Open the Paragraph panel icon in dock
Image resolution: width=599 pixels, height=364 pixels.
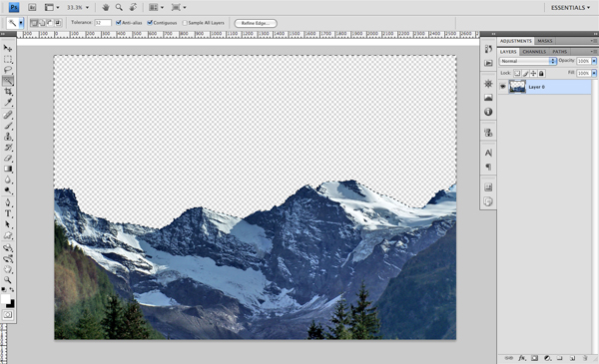[x=488, y=167]
